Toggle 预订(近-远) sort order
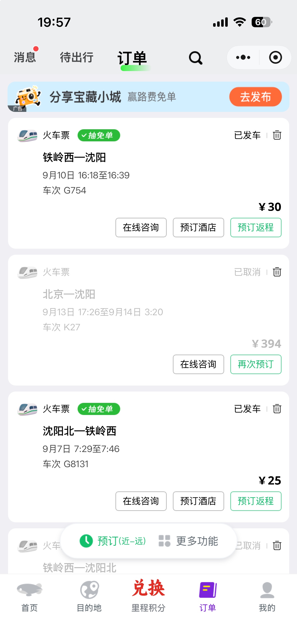297x644 pixels. (x=113, y=541)
